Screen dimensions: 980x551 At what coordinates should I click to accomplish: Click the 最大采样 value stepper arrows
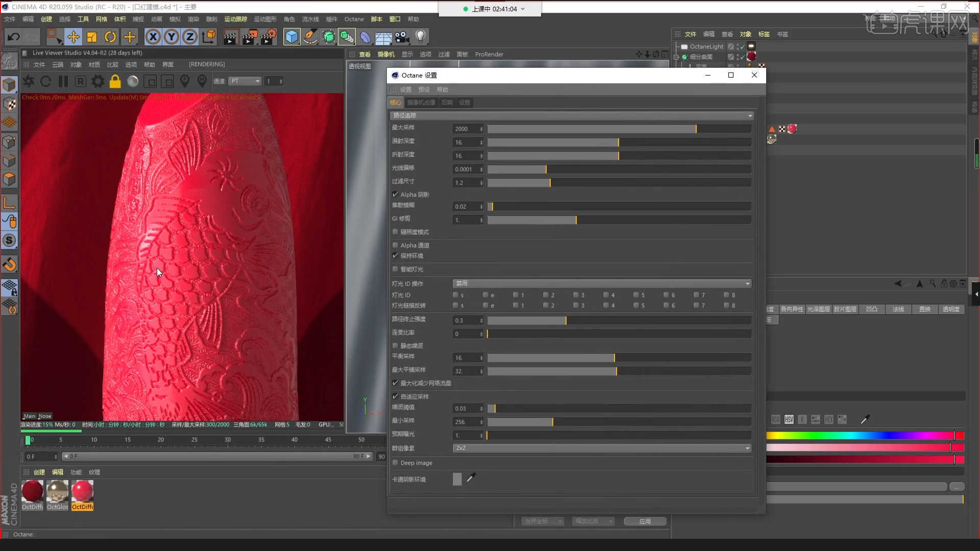click(481, 129)
